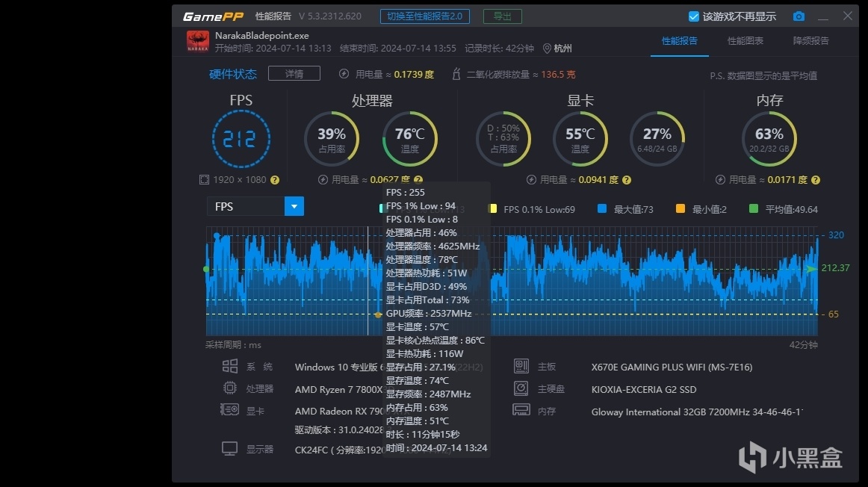Click the help icon beside memory power 0.0171
The height and width of the screenshot is (487, 868).
point(816,180)
